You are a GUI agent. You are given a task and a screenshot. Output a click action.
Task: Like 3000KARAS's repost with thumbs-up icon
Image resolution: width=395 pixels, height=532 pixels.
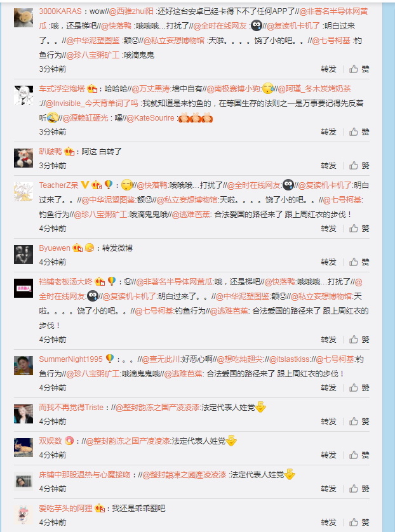[359, 69]
